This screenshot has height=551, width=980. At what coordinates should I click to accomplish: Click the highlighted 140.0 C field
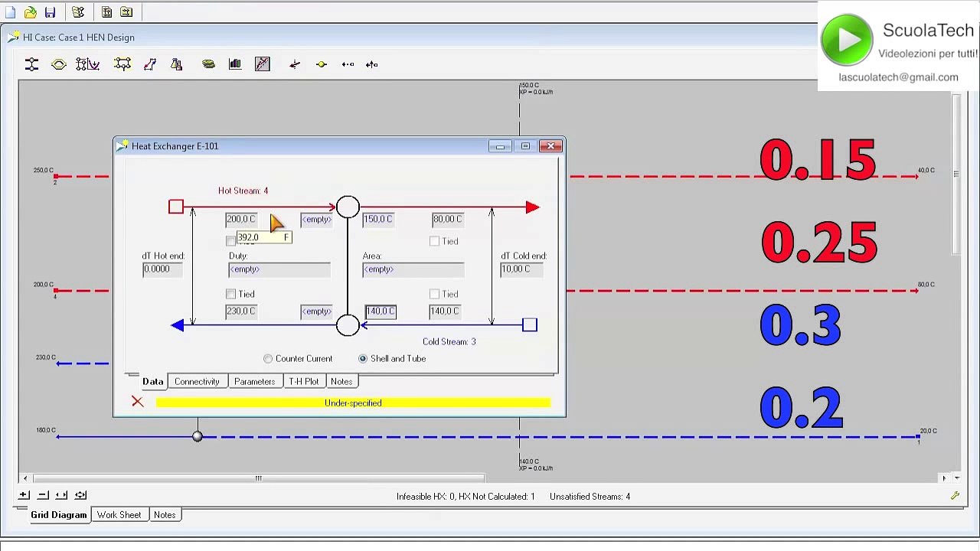click(x=381, y=311)
